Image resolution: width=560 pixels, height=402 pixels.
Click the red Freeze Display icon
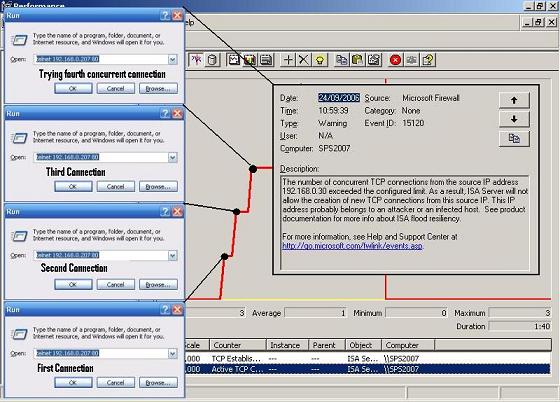[x=395, y=60]
